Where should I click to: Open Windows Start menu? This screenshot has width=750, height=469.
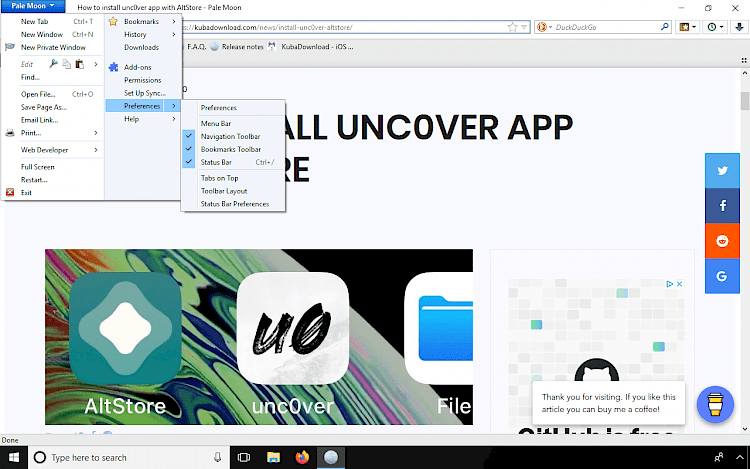[14, 458]
